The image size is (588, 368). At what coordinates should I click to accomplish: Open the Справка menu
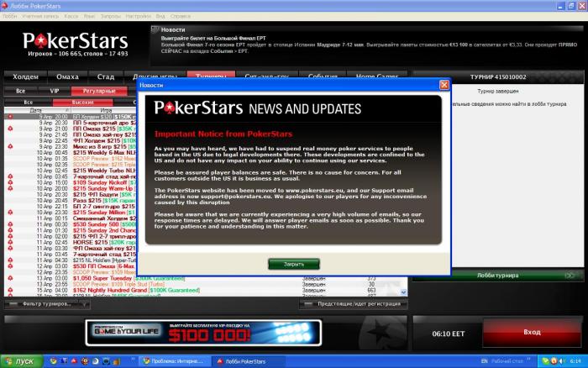click(x=181, y=16)
